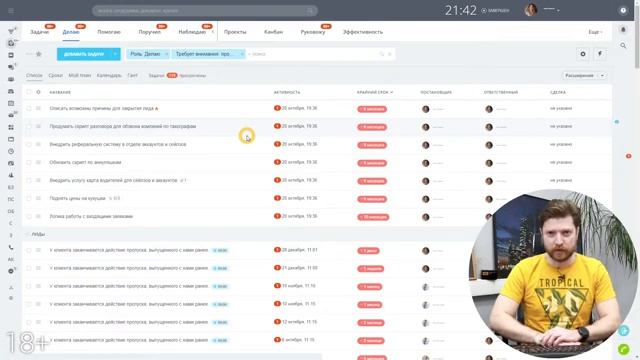The width and height of the screenshot is (640, 360).
Task: Open the phone icon in left sidebar
Action: [x=11, y=247]
